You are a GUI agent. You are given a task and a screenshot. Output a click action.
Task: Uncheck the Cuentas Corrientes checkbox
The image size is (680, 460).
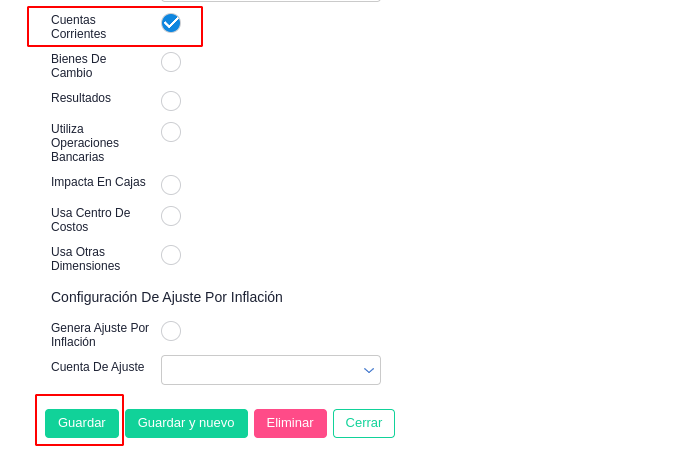171,23
